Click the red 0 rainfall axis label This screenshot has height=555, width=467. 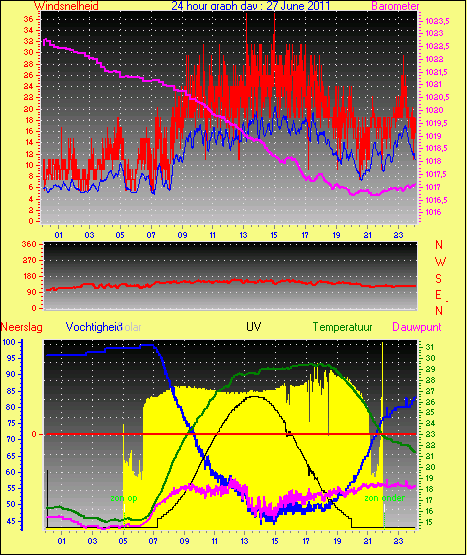click(x=34, y=434)
